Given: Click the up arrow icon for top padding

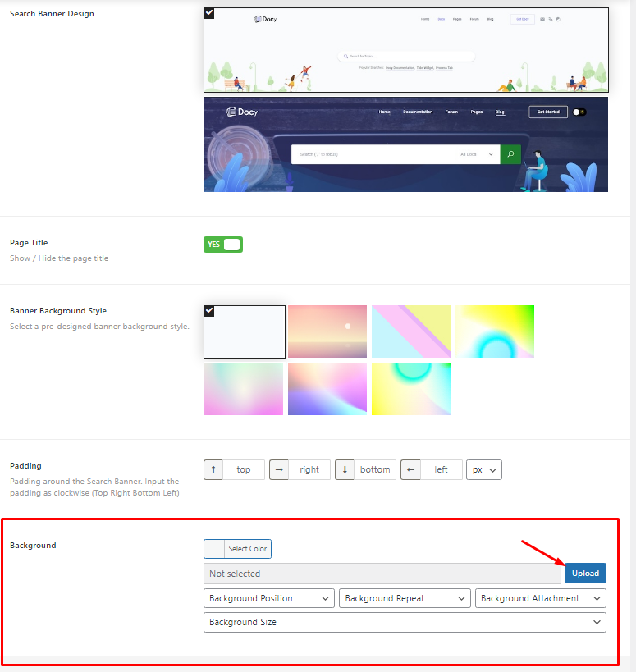Looking at the screenshot, I should (x=213, y=469).
